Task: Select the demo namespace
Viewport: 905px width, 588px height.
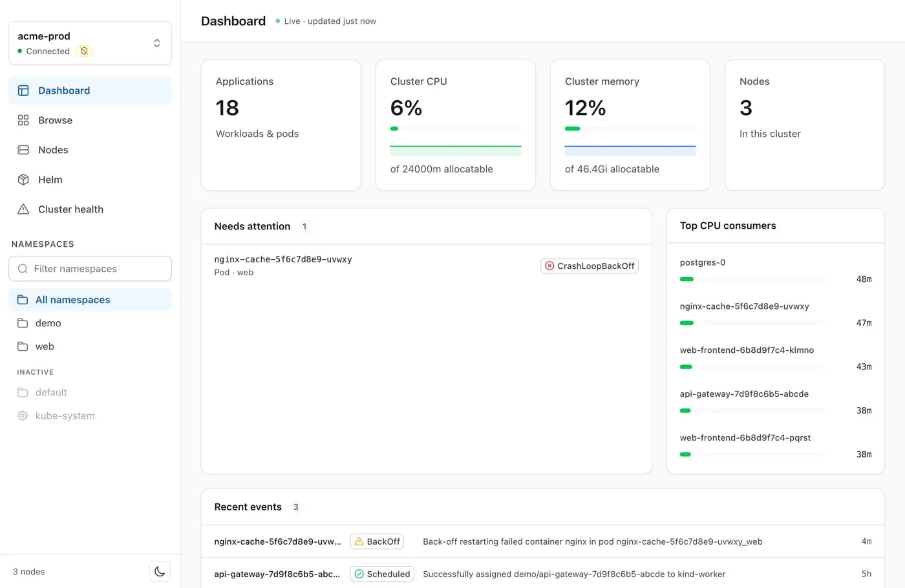Action: [90, 323]
